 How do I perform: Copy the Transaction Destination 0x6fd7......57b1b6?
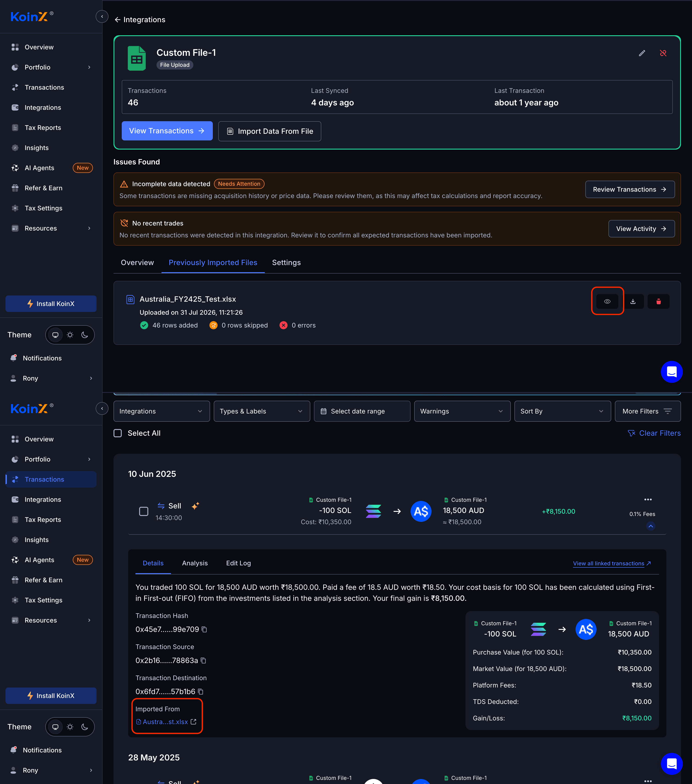(x=200, y=692)
